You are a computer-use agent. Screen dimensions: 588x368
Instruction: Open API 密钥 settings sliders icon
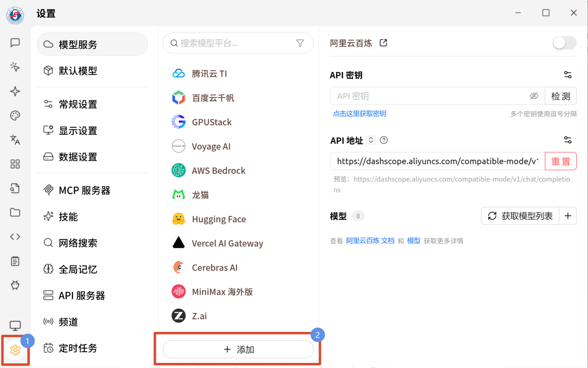pos(568,75)
